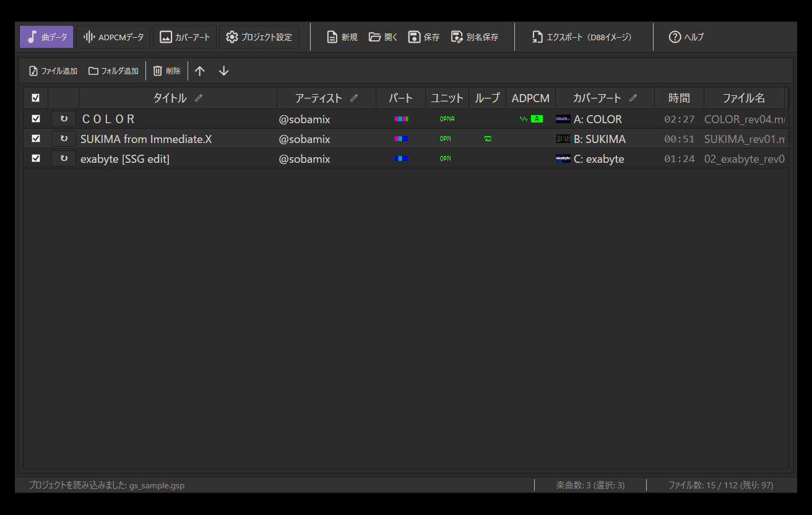812x515 pixels.
Task: Click the edit pencil beside タイトル header
Action: (199, 98)
